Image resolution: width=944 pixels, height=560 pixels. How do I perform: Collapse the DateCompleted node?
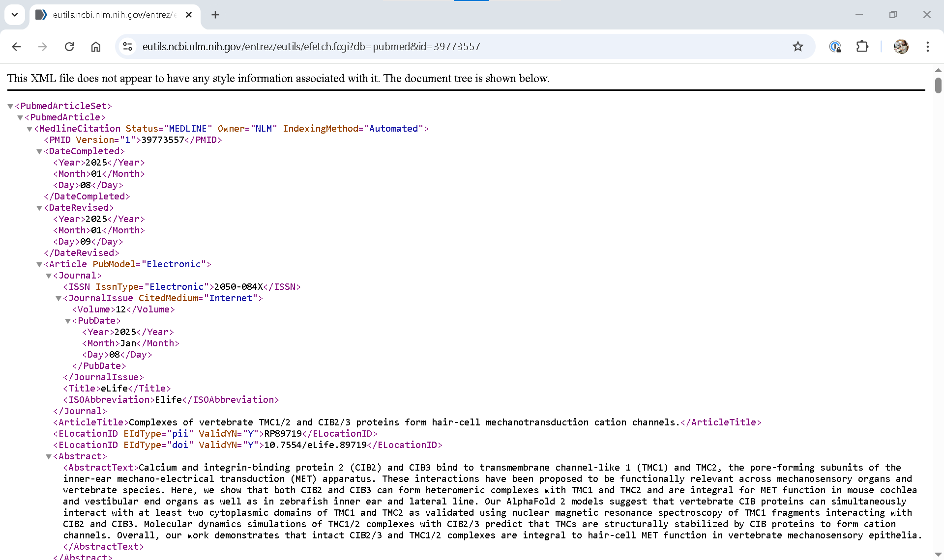[39, 151]
